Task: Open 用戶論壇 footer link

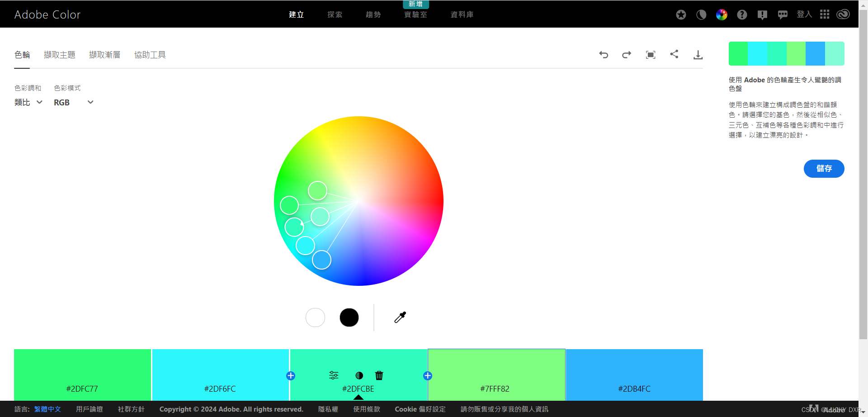Action: click(x=90, y=409)
